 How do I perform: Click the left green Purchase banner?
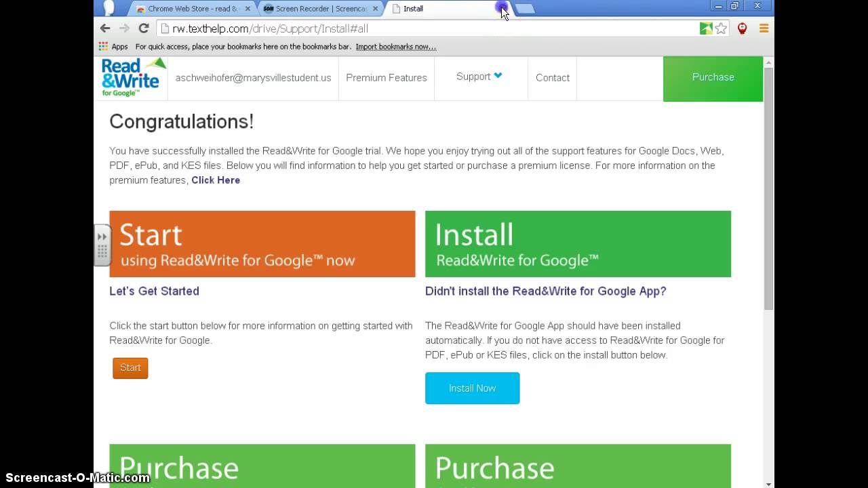click(262, 466)
